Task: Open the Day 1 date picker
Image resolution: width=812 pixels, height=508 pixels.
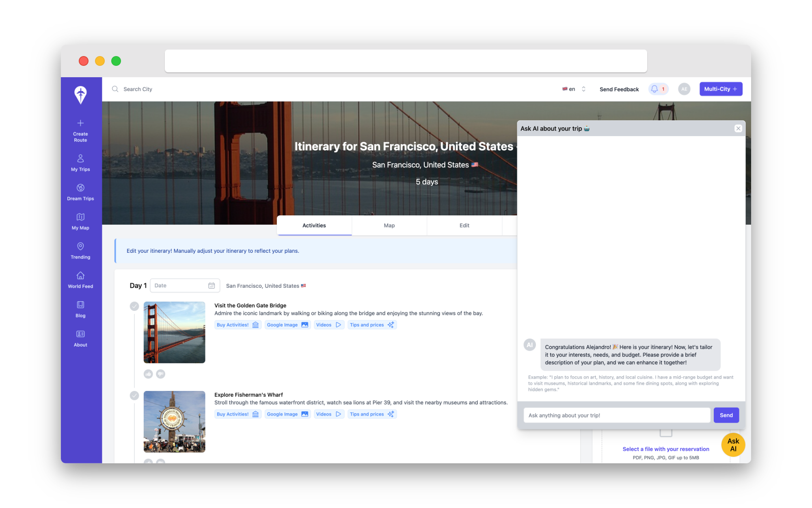Action: point(185,286)
